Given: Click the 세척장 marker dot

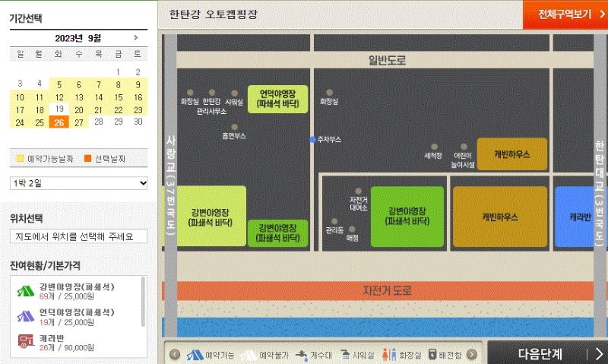Looking at the screenshot, I should click(434, 147).
